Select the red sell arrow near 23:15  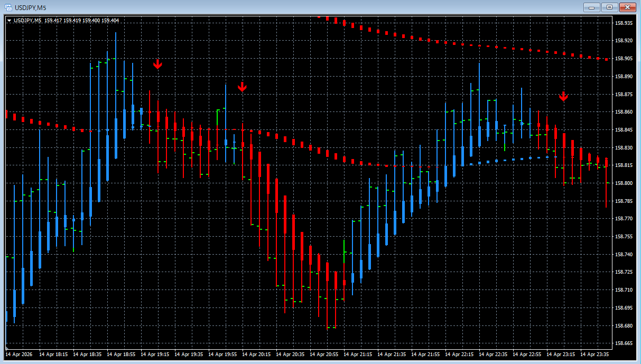[563, 96]
